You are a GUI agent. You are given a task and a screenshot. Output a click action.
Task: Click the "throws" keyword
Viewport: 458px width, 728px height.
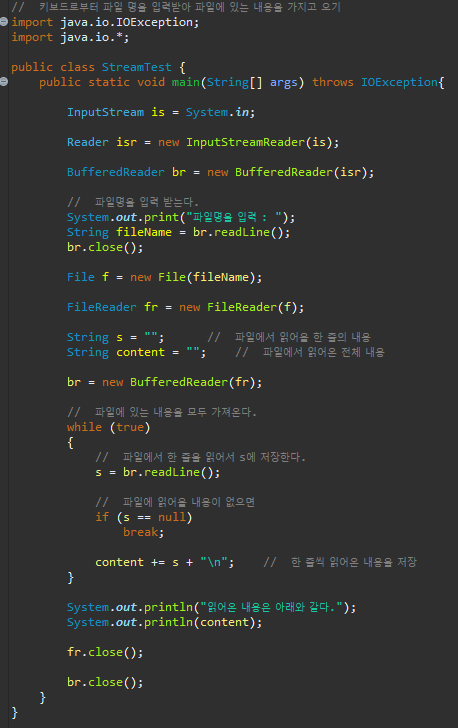[333, 82]
